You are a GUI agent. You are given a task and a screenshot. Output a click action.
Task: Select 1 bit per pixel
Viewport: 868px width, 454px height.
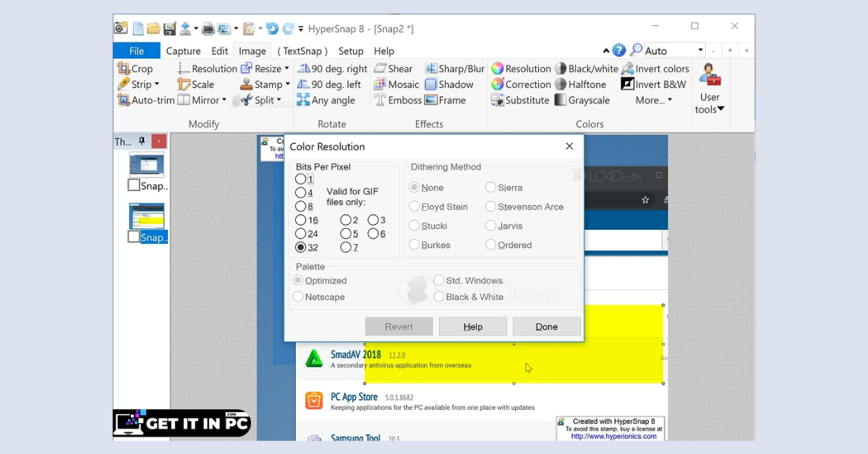click(x=300, y=179)
